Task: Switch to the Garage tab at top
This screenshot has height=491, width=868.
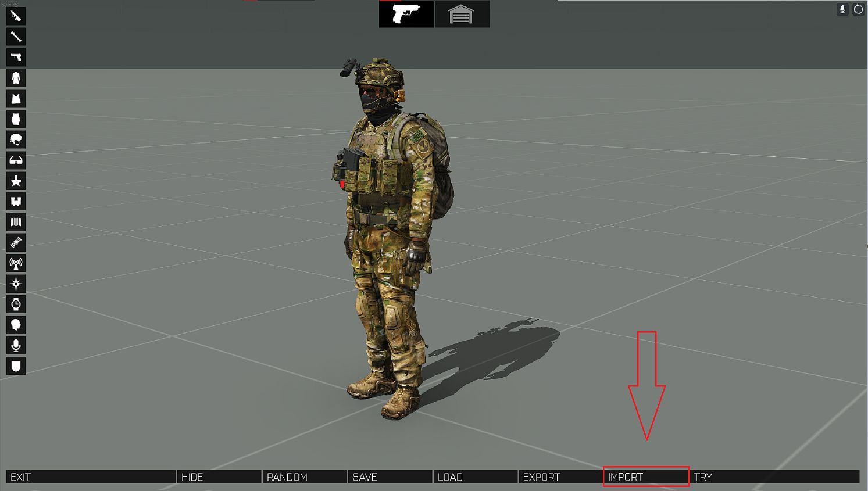Action: pyautogui.click(x=462, y=14)
